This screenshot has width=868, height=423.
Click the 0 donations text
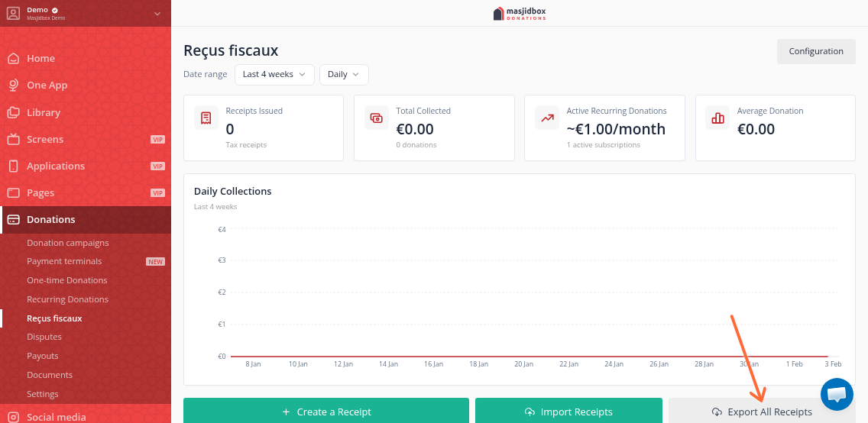click(416, 145)
